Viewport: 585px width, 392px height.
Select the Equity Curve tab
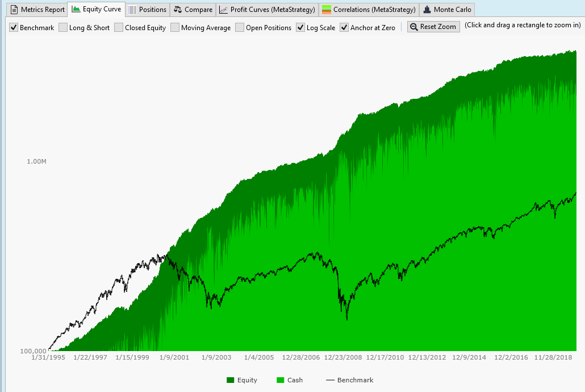[96, 9]
